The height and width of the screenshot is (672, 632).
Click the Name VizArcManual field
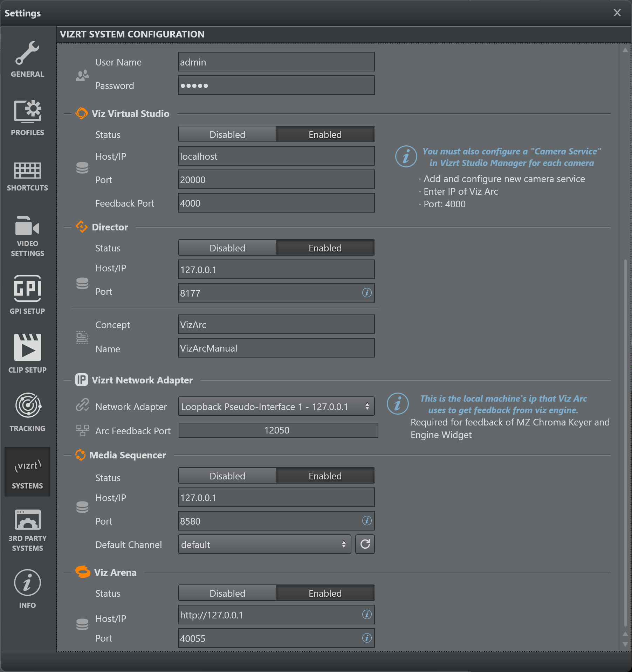pos(276,348)
